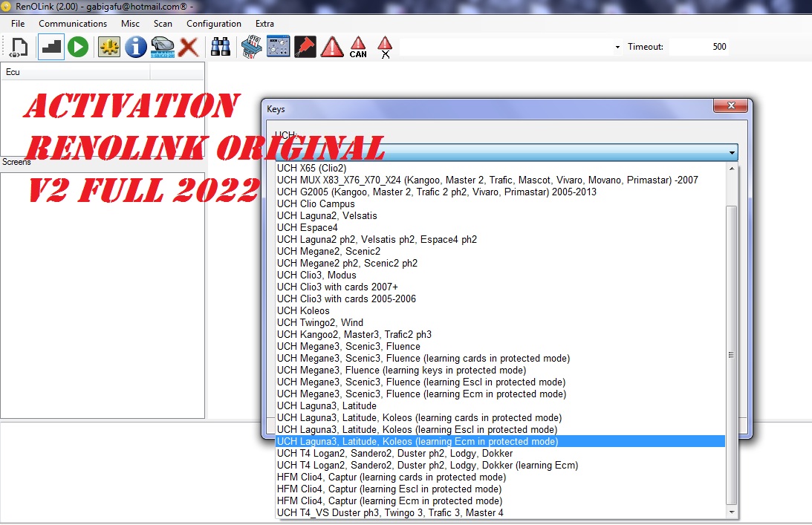Image resolution: width=812 pixels, height=525 pixels.
Task: Click the Ecu column header
Action: tap(76, 72)
